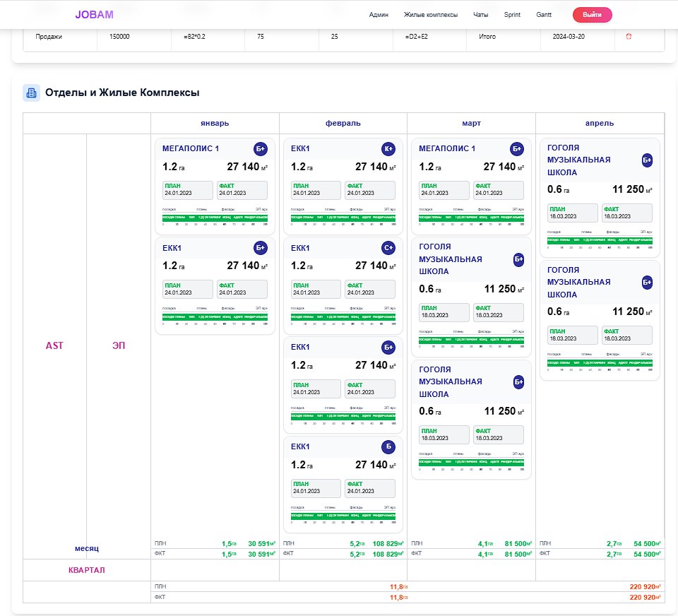The height and width of the screenshot is (616, 678).
Task: Click the red delete icon in Продажи row
Action: point(629,36)
